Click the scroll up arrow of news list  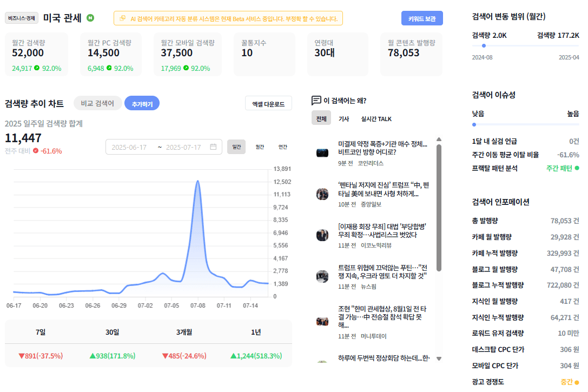click(x=439, y=139)
